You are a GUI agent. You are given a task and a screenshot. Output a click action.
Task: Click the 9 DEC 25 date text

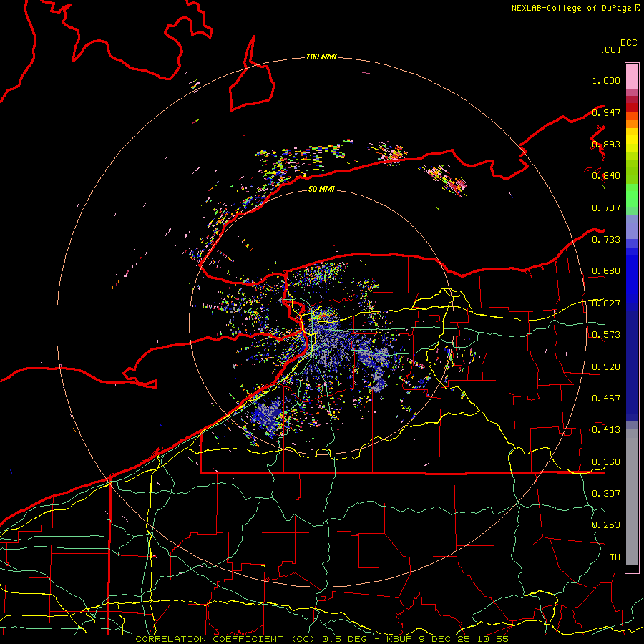(x=445, y=639)
